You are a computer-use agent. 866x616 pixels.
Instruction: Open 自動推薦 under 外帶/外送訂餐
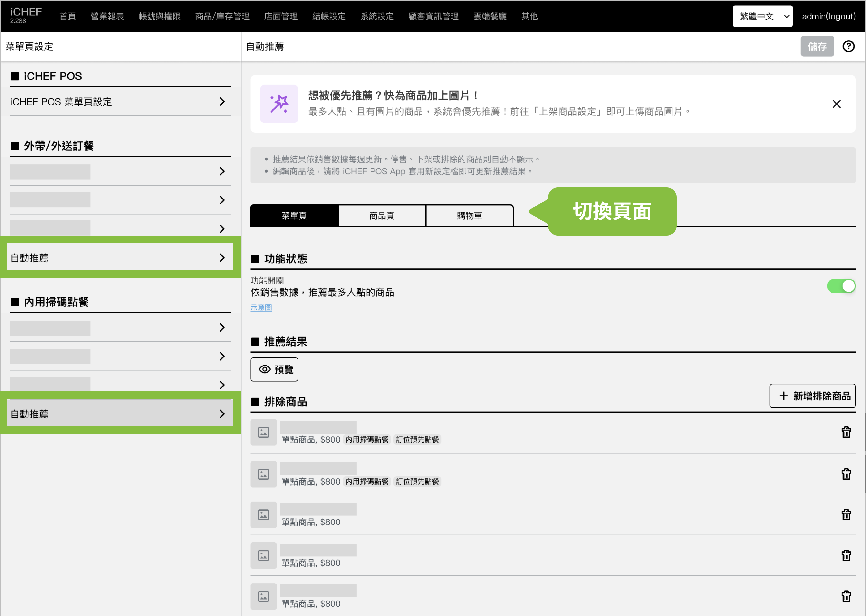tap(120, 258)
